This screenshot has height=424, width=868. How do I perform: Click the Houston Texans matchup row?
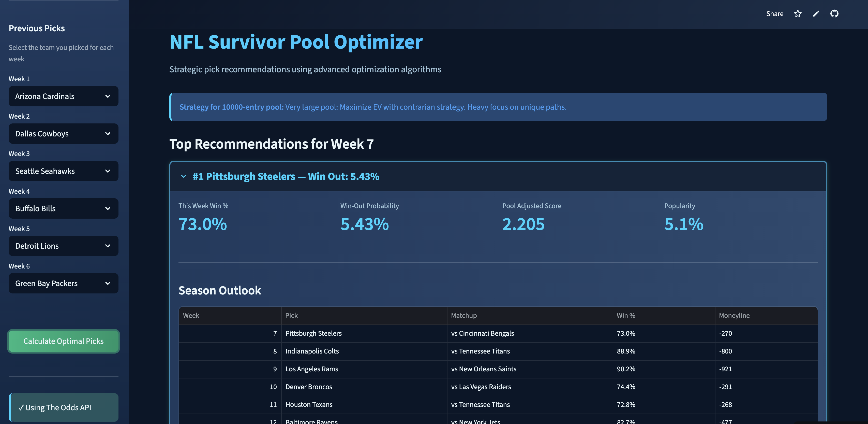click(404, 404)
